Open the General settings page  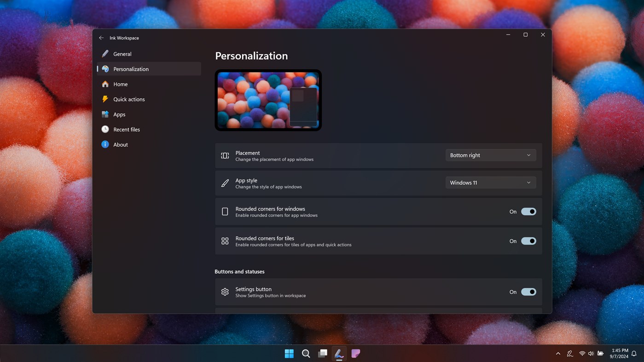coord(149,54)
